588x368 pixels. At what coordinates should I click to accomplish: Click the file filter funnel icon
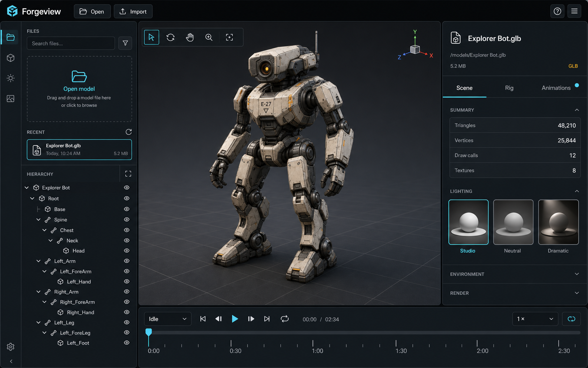point(125,43)
